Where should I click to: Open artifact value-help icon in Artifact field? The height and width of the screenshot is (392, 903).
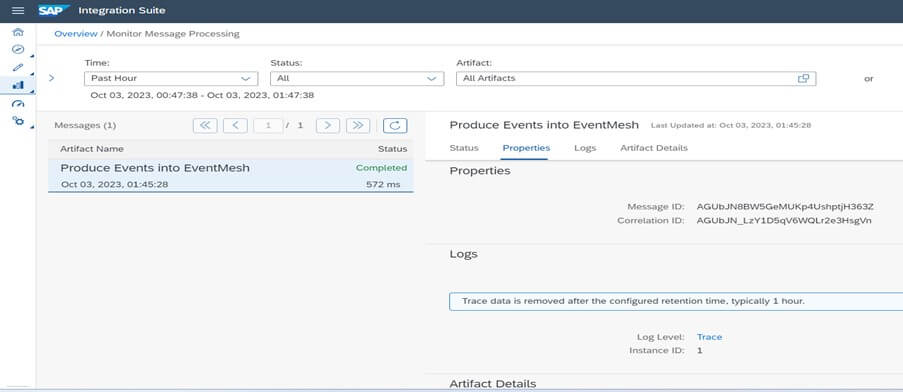[x=803, y=78]
